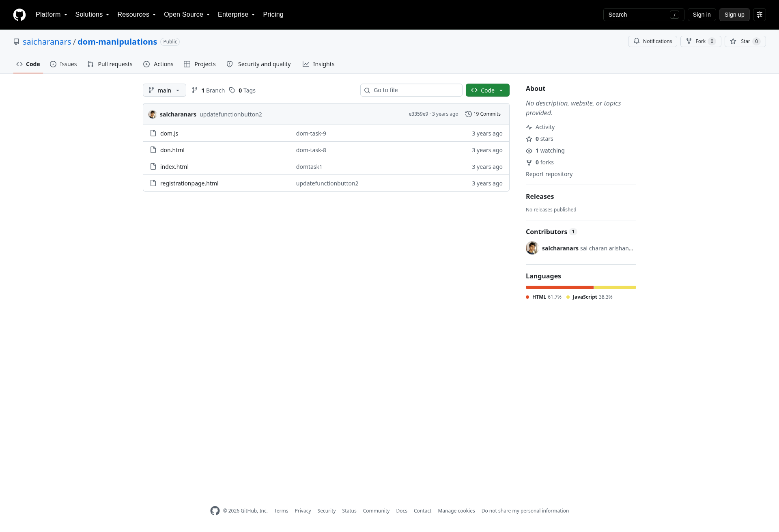Open the green Code dropdown button
The image size is (779, 532).
pos(487,90)
